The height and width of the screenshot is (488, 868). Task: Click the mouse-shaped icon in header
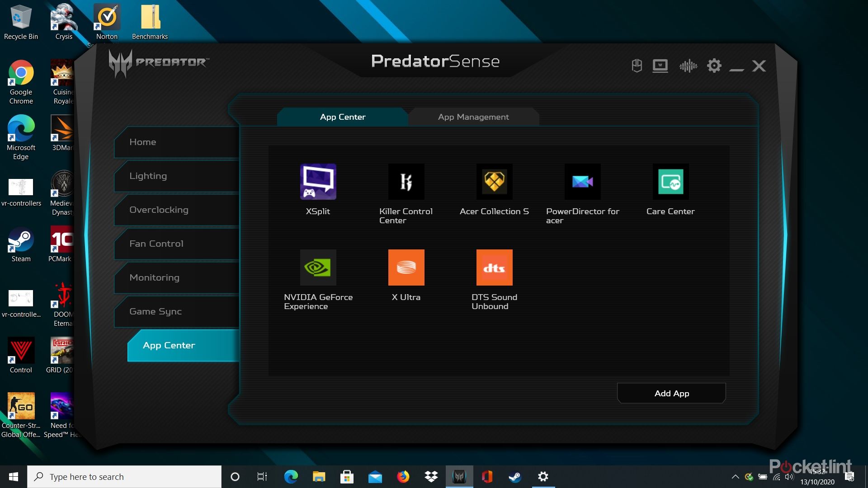[637, 66]
